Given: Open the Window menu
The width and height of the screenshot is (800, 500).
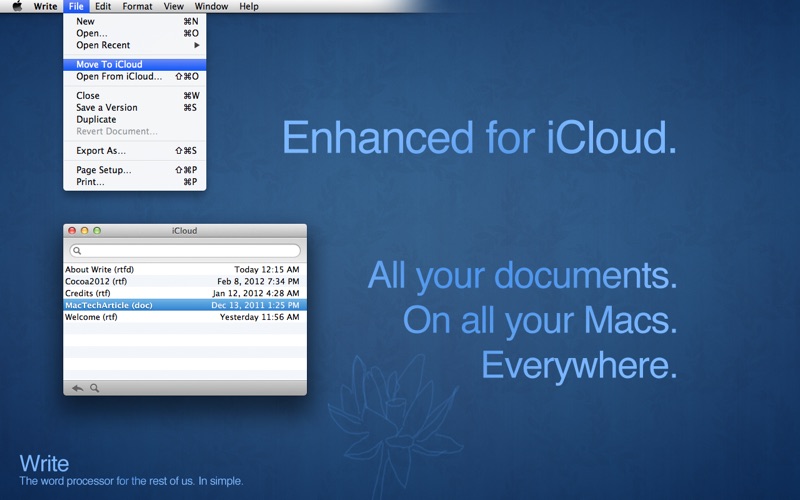Looking at the screenshot, I should click(x=211, y=6).
